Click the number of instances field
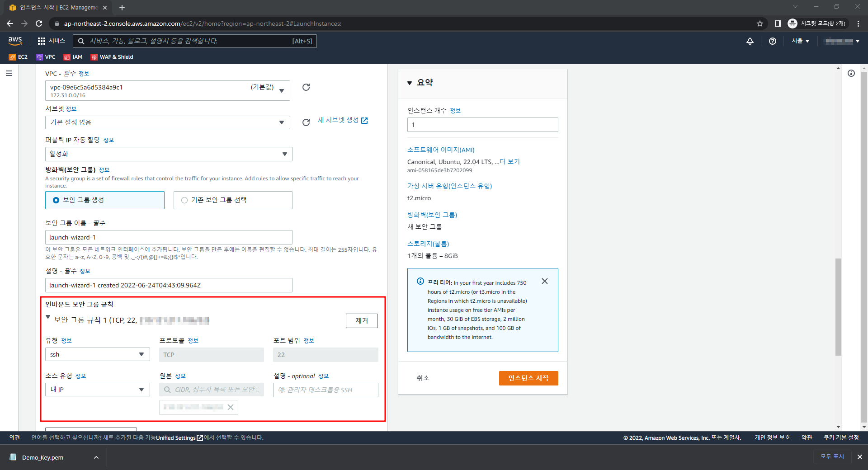Viewport: 868px width, 470px height. pos(482,125)
